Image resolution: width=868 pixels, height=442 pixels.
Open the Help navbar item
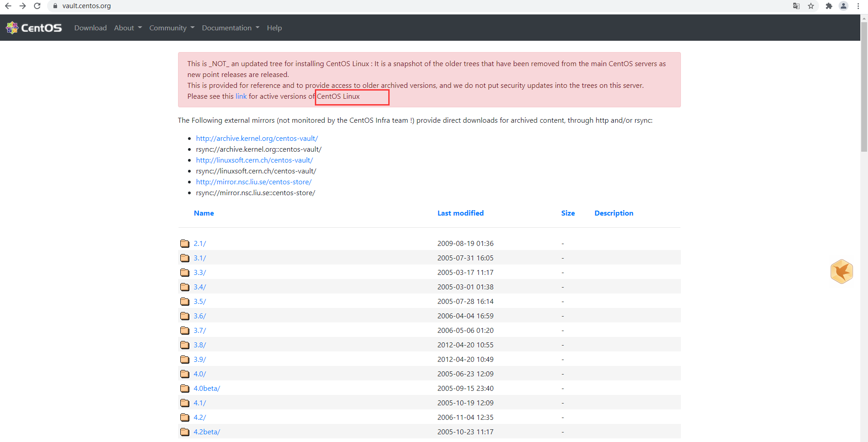[275, 28]
